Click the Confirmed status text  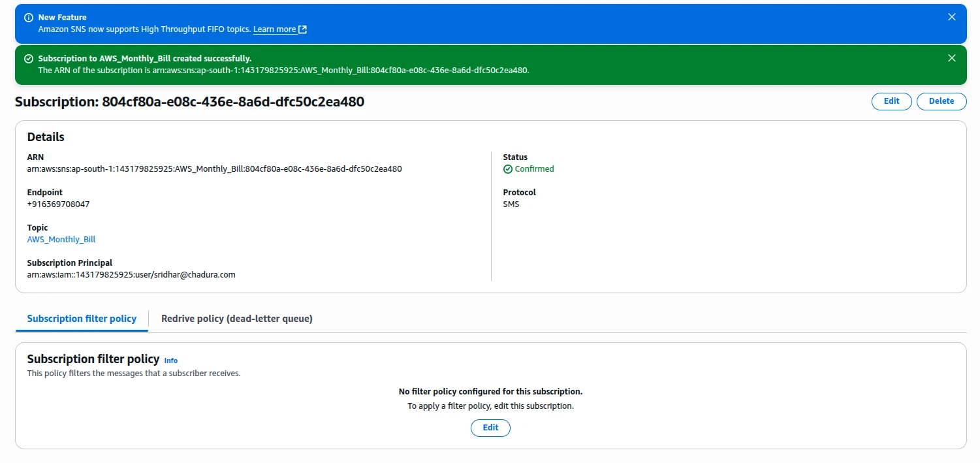pyautogui.click(x=534, y=169)
